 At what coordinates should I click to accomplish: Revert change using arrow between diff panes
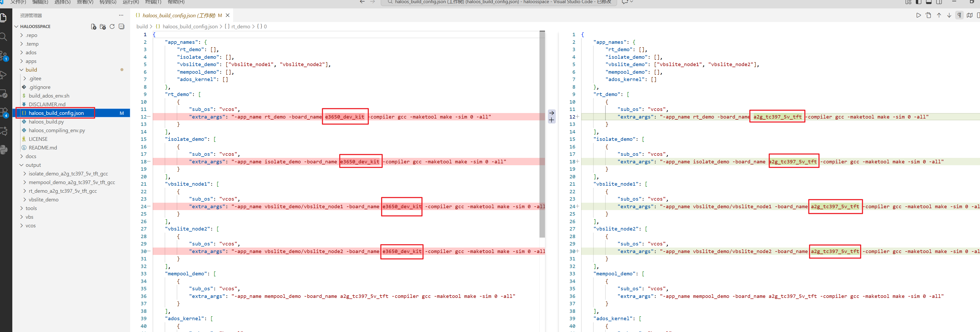pyautogui.click(x=552, y=113)
